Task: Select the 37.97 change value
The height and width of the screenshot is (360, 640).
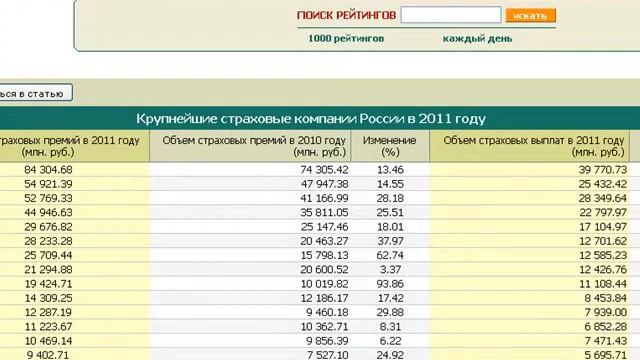Action: (x=390, y=241)
